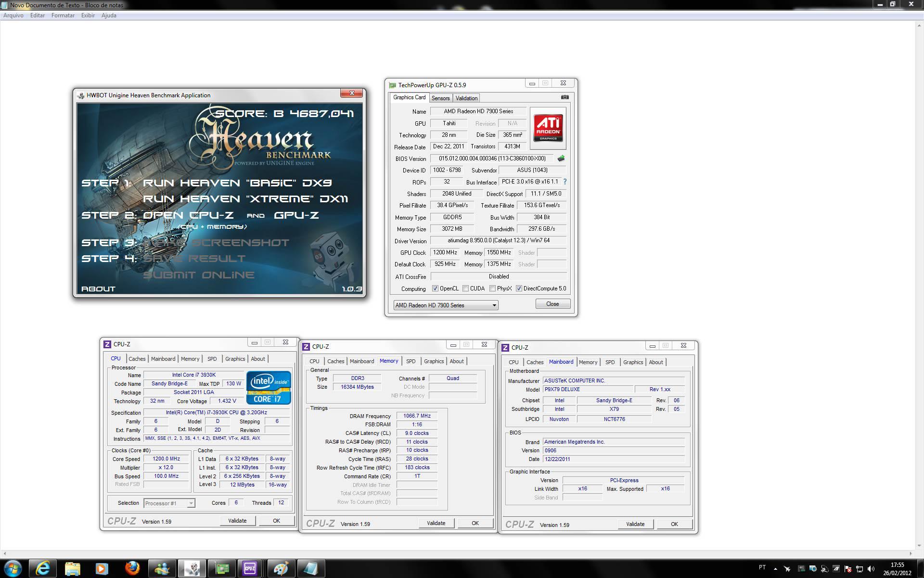Click the Notepad horizontal scrollbar
Viewport: 924px width, 578px height.
(x=458, y=553)
